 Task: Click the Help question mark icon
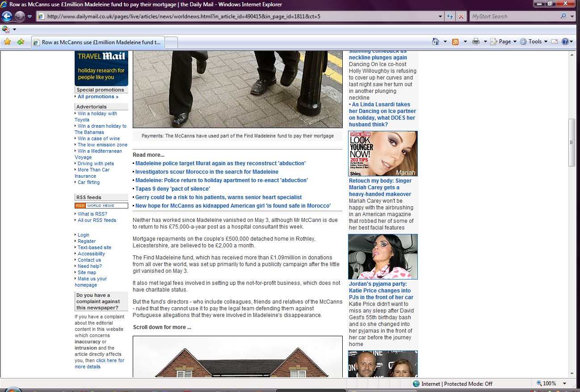tap(565, 42)
